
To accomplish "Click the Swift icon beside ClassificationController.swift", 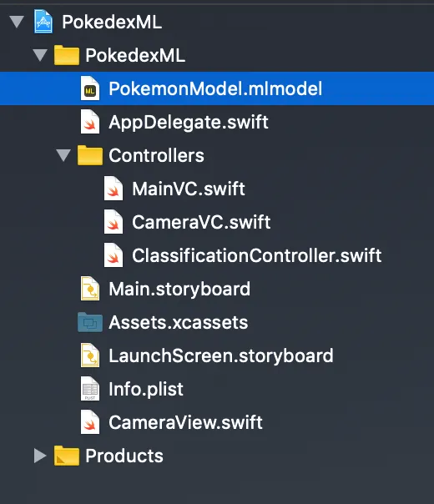I will click(114, 255).
